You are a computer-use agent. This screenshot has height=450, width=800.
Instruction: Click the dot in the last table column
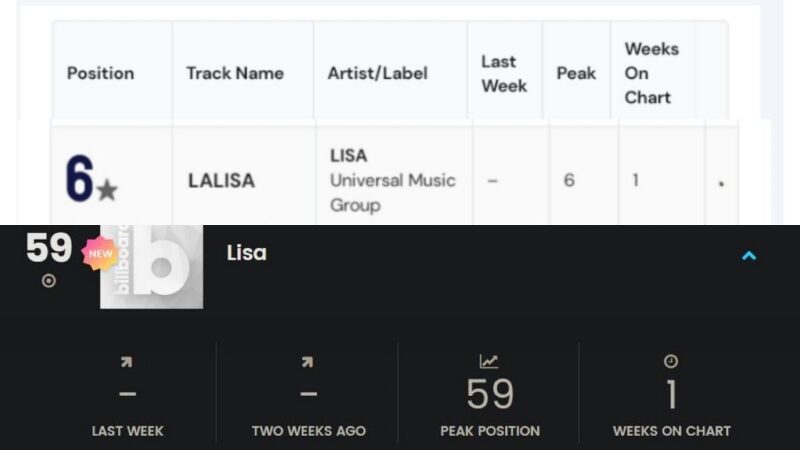721,184
